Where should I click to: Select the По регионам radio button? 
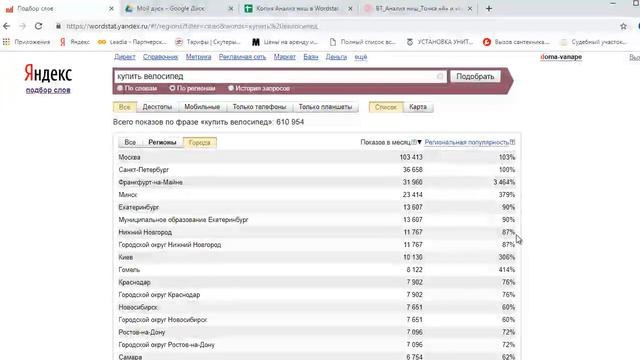point(172,88)
